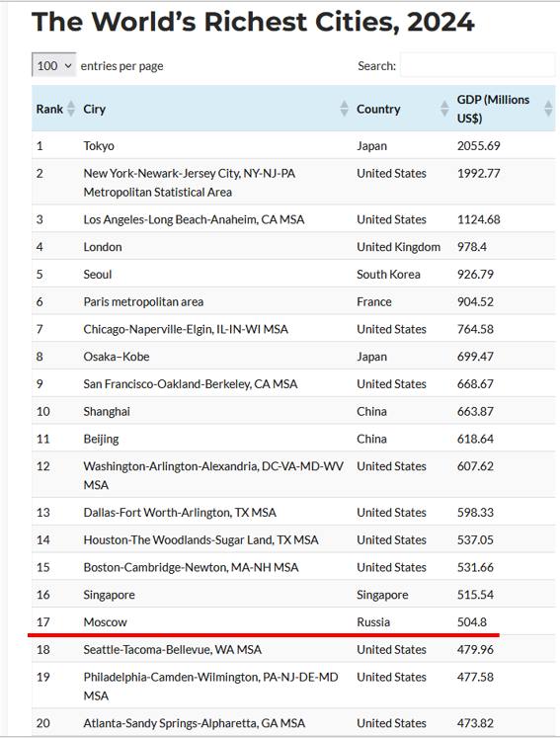
Task: Click the page title heading
Action: pos(253,22)
